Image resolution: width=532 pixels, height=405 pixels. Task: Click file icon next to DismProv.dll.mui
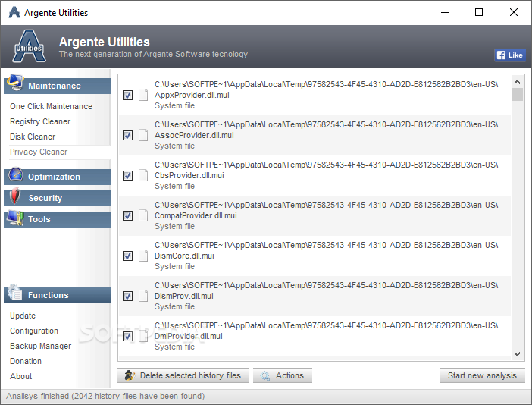pyautogui.click(x=143, y=296)
